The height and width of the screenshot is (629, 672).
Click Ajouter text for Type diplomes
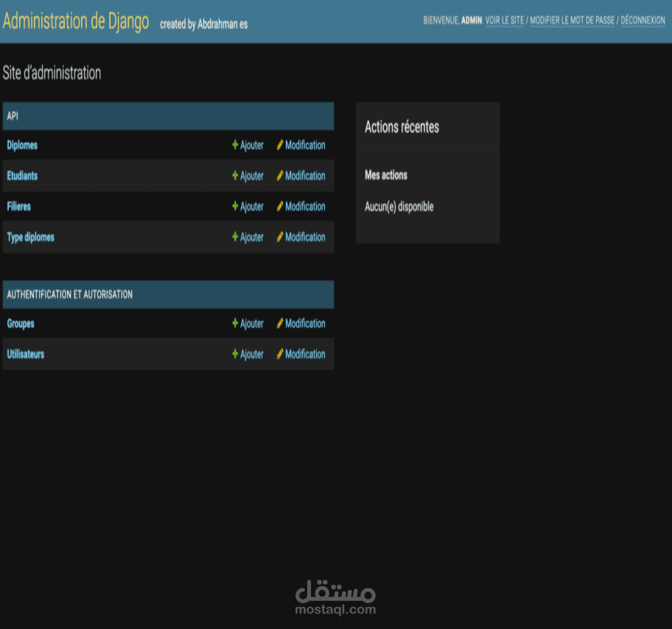pos(251,237)
